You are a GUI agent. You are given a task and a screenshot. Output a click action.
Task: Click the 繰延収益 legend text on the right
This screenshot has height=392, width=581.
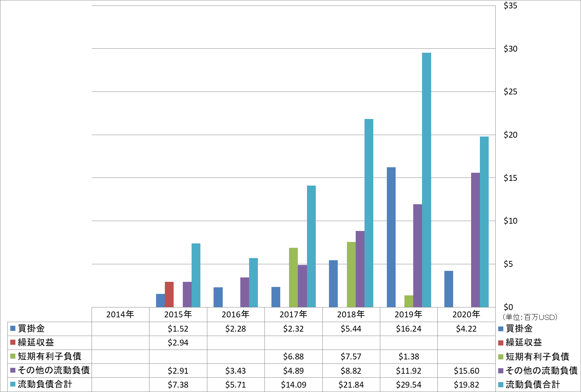click(524, 342)
